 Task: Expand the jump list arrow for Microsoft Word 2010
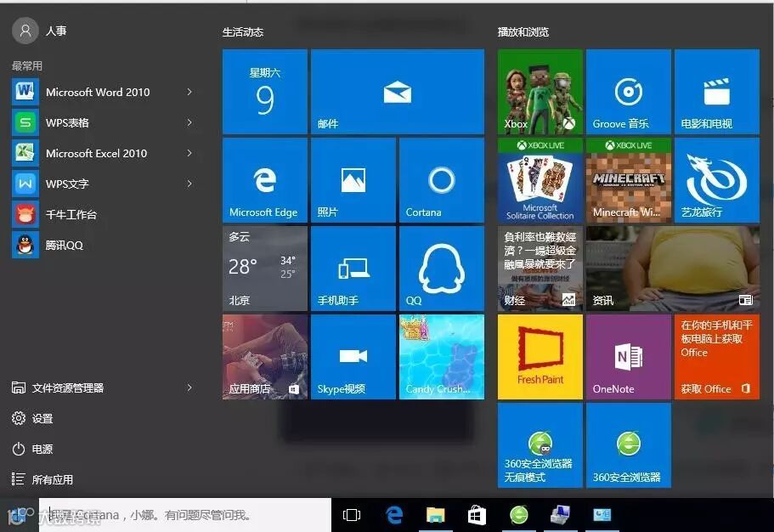(x=189, y=92)
